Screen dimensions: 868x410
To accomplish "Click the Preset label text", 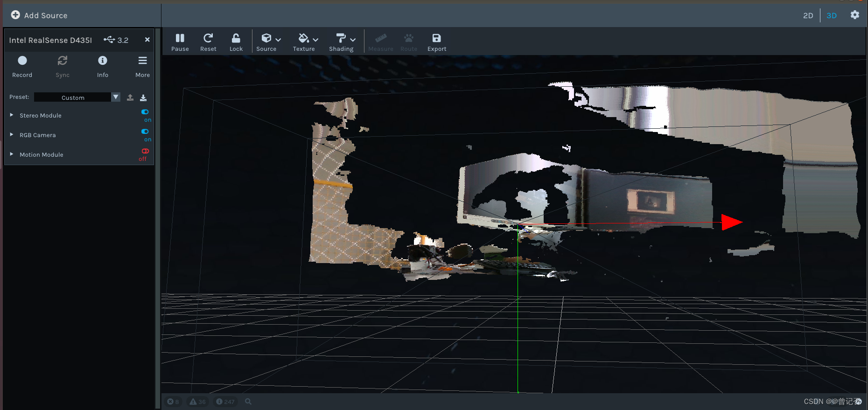I will point(19,97).
